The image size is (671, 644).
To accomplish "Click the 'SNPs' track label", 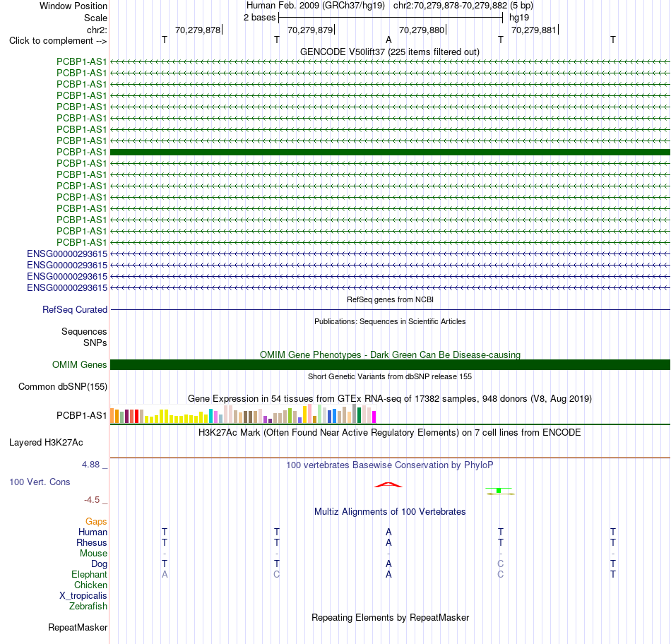I will point(95,342).
